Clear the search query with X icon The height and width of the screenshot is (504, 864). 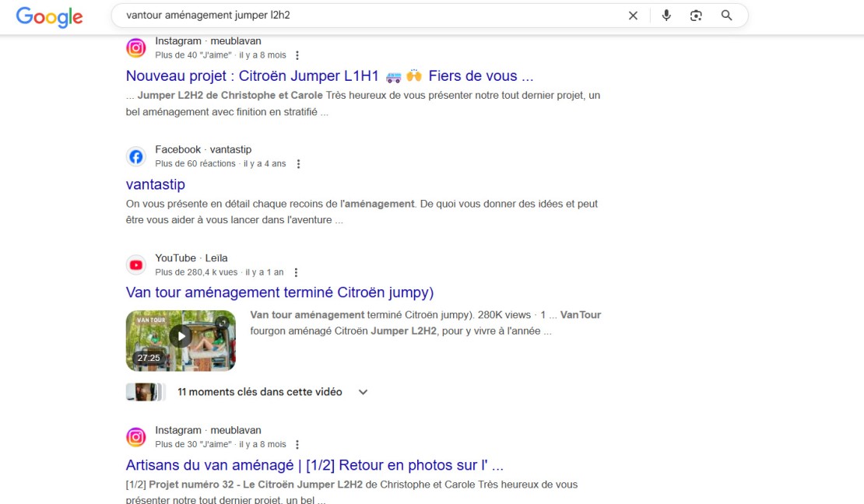pos(633,16)
